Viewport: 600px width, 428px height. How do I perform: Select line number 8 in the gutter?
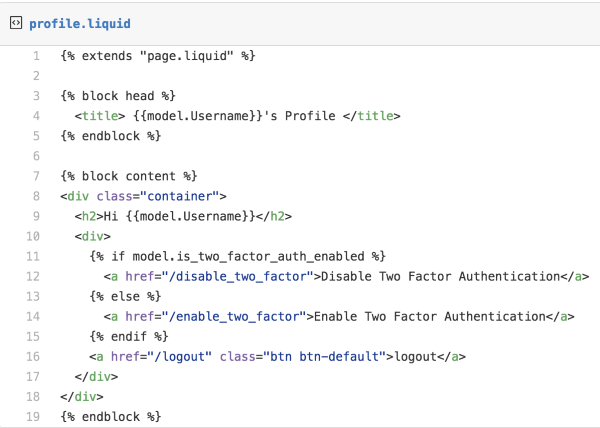[36, 196]
